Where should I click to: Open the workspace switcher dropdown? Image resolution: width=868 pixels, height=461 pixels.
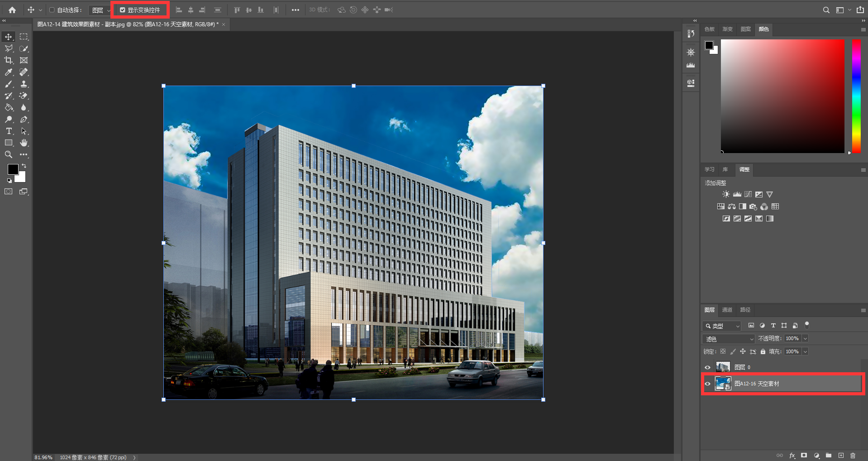click(843, 10)
